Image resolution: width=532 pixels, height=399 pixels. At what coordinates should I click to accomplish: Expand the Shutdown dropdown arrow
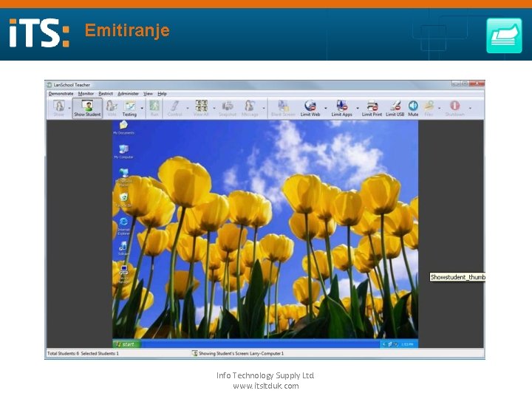(470, 108)
